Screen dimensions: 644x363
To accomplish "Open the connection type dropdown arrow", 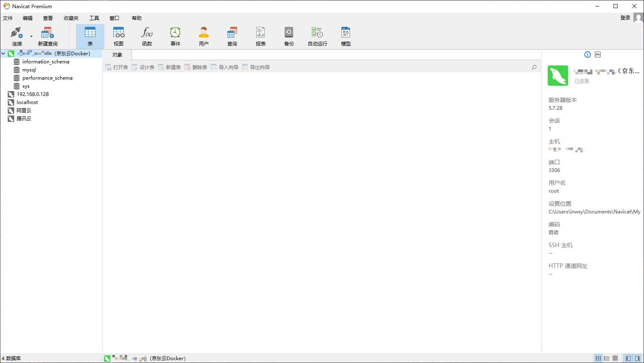I will coord(32,36).
